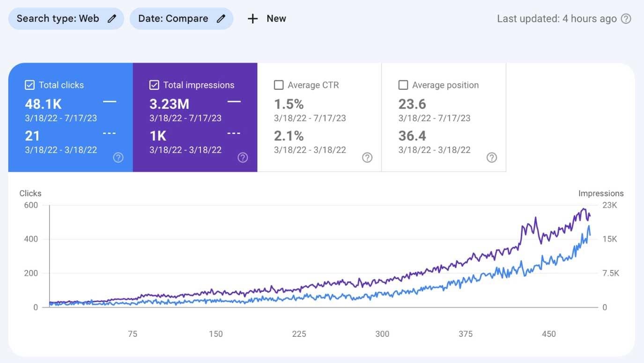This screenshot has height=363, width=644.
Task: Select the 48.1K total clicks value
Action: 44,104
